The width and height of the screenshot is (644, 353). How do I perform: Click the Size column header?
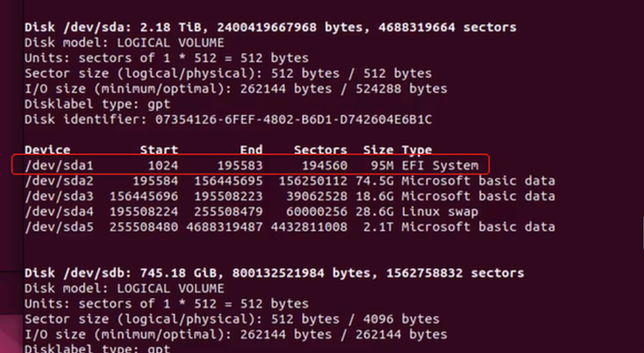coord(378,150)
